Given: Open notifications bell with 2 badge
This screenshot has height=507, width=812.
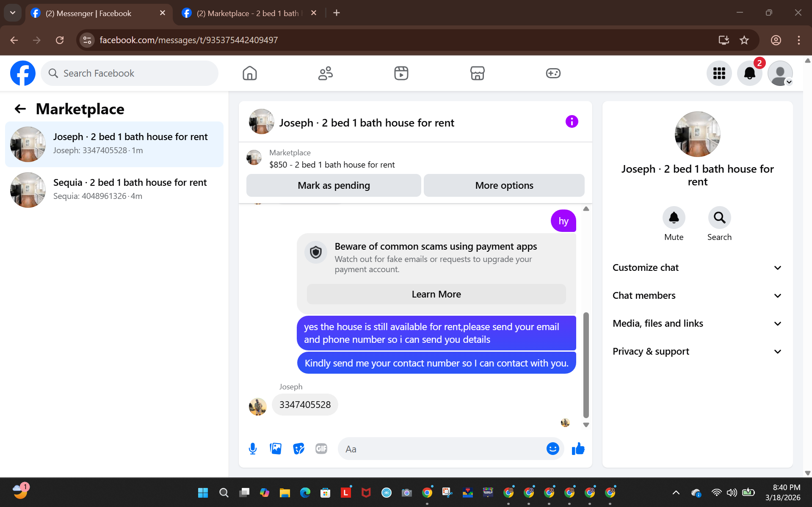Looking at the screenshot, I should (x=750, y=73).
